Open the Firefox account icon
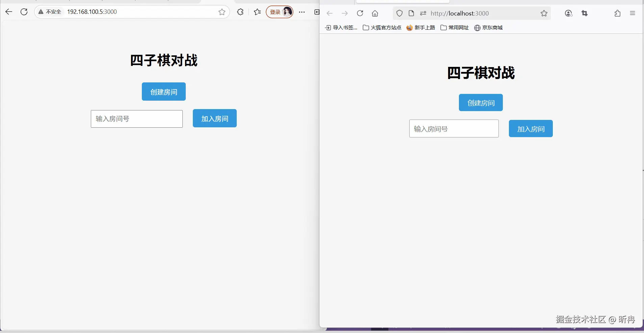The image size is (644, 333). pyautogui.click(x=569, y=14)
